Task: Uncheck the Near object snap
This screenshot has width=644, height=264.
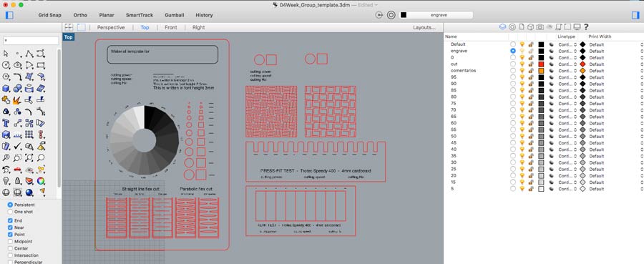Action: pyautogui.click(x=10, y=228)
